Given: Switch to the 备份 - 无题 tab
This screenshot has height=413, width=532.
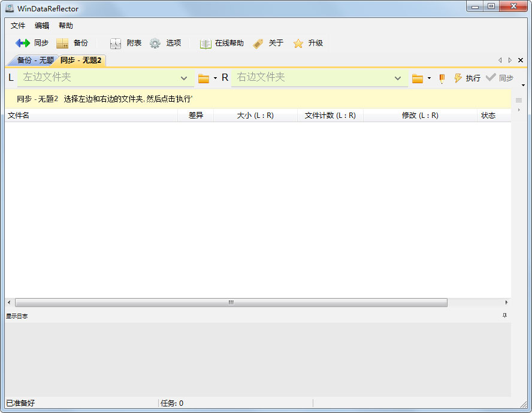Looking at the screenshot, I should tap(34, 60).
